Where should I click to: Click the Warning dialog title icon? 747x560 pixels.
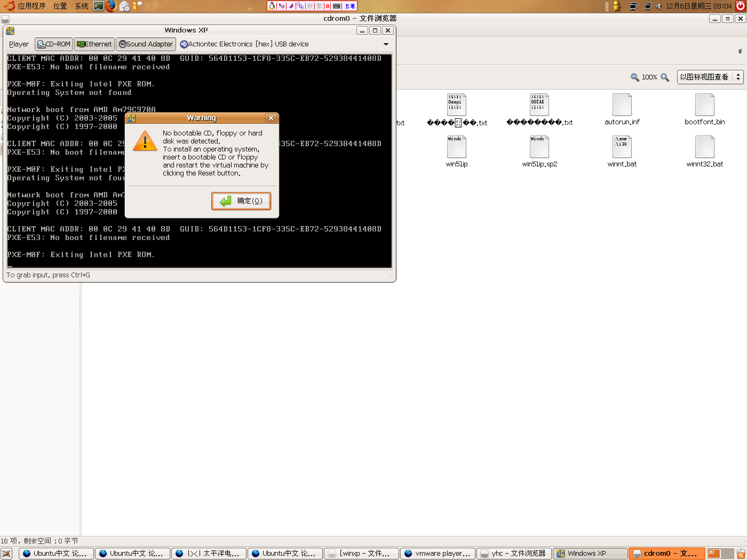click(x=132, y=118)
